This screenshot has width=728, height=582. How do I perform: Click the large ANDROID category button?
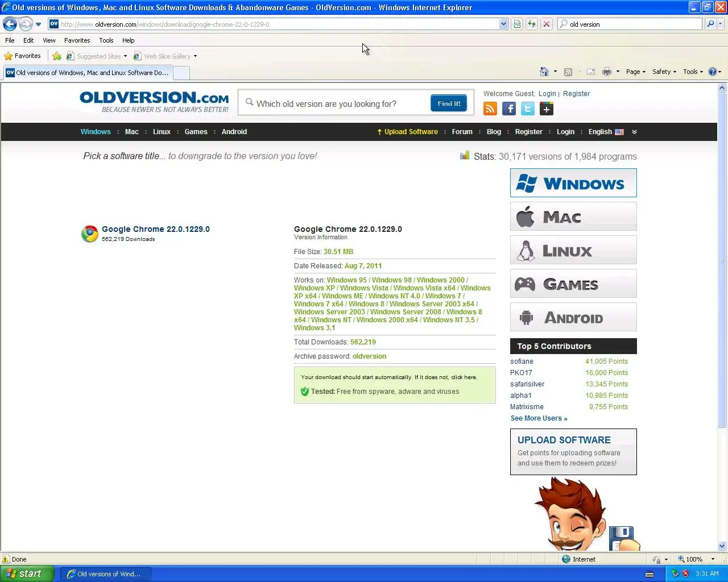(x=573, y=317)
